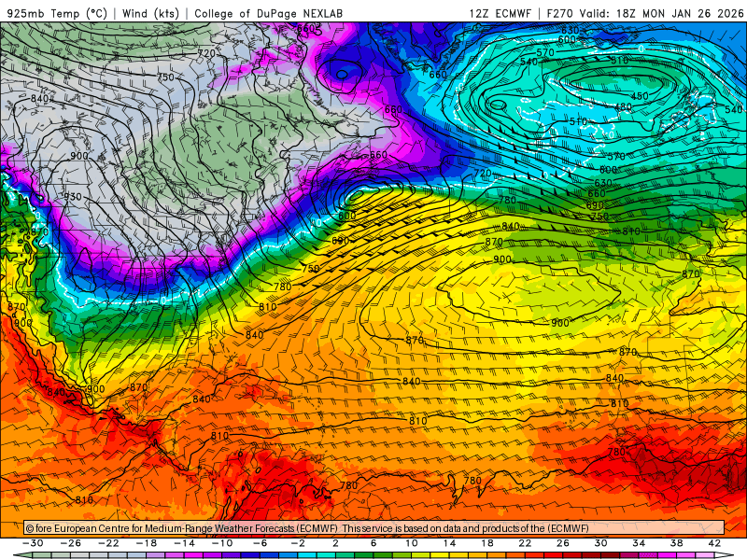Click the "480" height contour label
The image size is (747, 560).
point(623,107)
